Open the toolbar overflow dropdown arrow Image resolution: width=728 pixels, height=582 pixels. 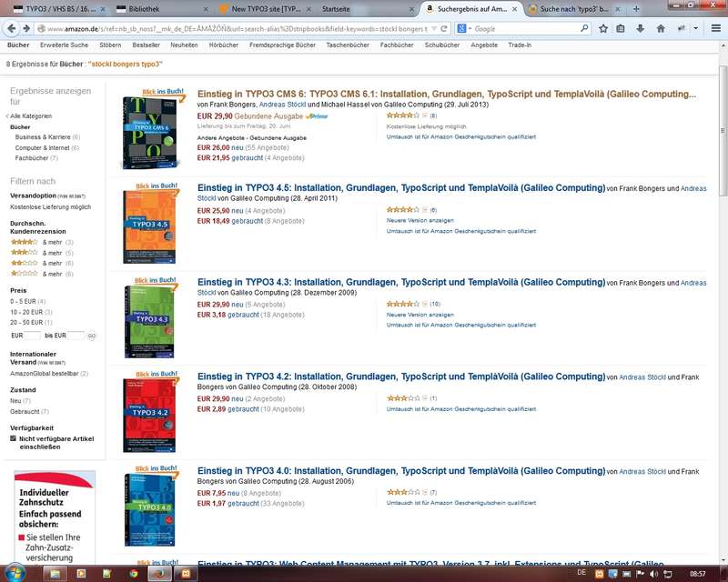695,29
